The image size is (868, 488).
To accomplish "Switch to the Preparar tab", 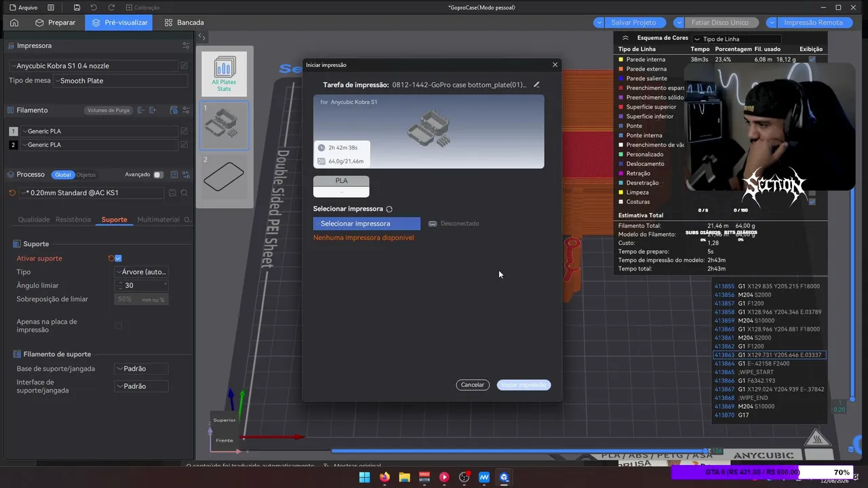I will 56,22.
